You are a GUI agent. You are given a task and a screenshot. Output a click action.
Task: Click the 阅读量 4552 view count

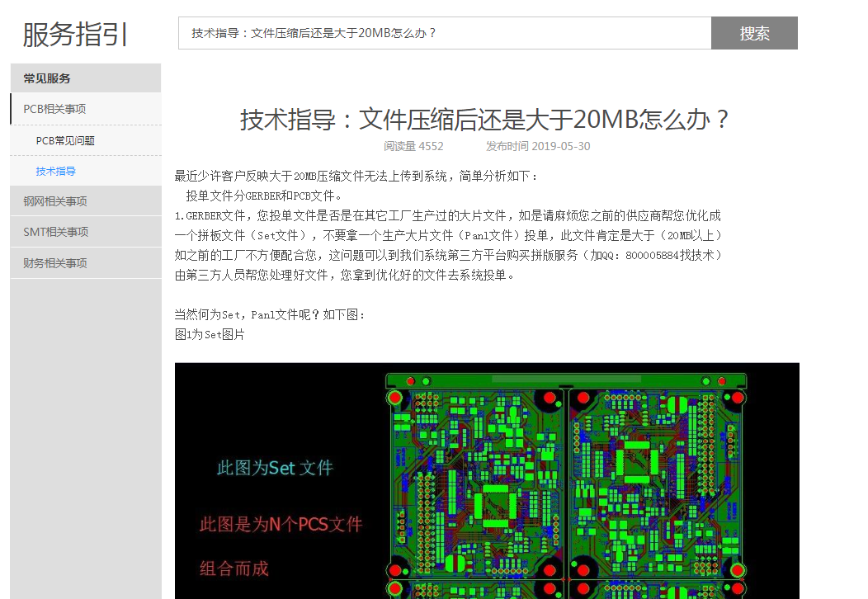(x=413, y=146)
